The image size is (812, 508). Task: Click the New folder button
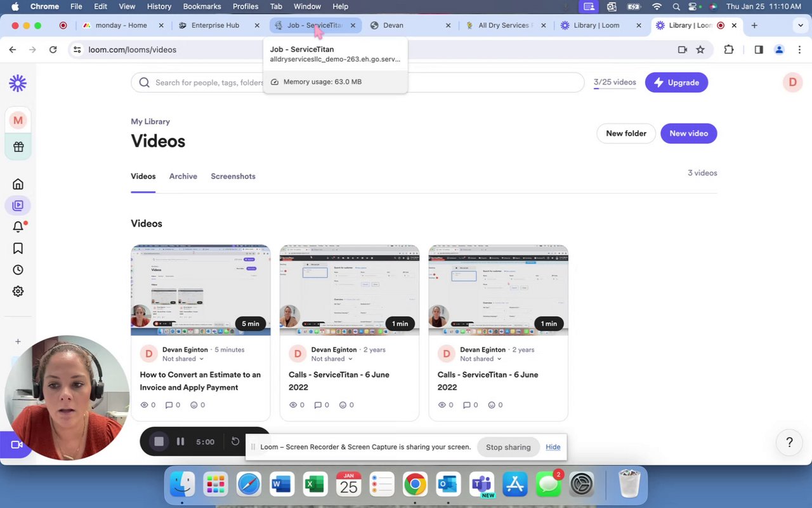[x=626, y=133]
